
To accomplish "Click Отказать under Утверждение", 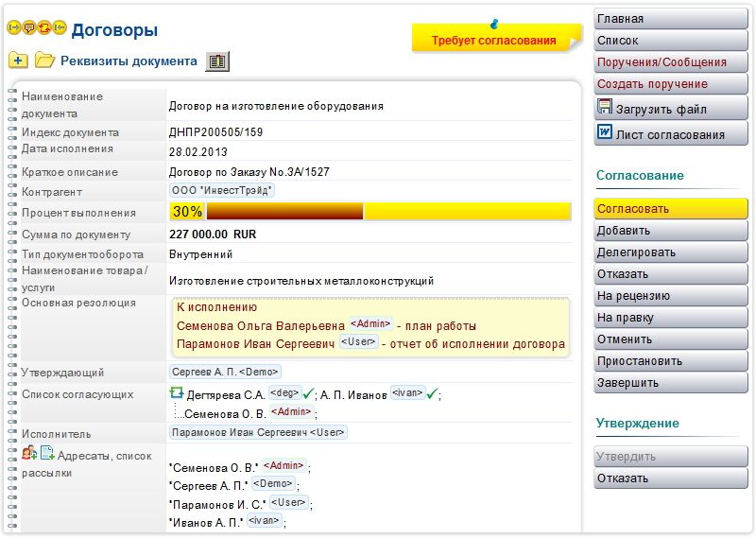I will (671, 478).
